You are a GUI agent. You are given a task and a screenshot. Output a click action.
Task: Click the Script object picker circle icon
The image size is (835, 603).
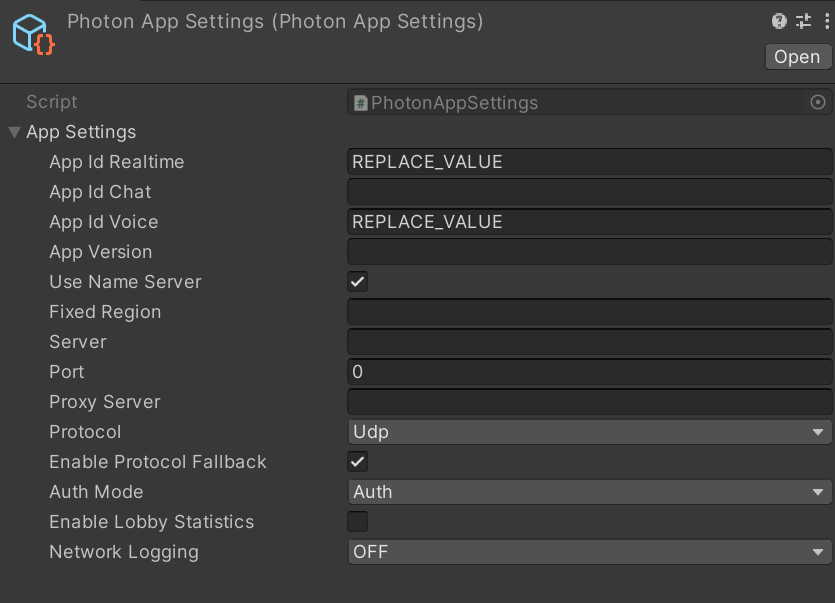click(818, 102)
